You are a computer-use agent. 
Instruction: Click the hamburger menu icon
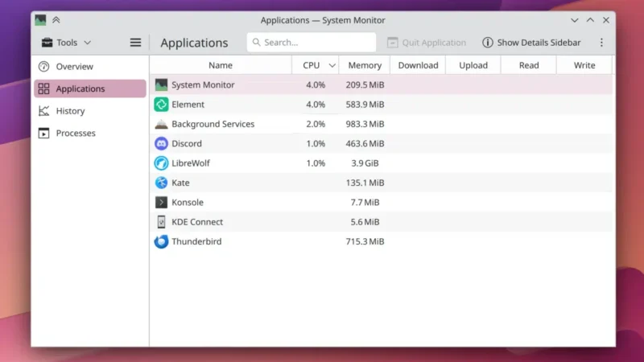click(135, 43)
